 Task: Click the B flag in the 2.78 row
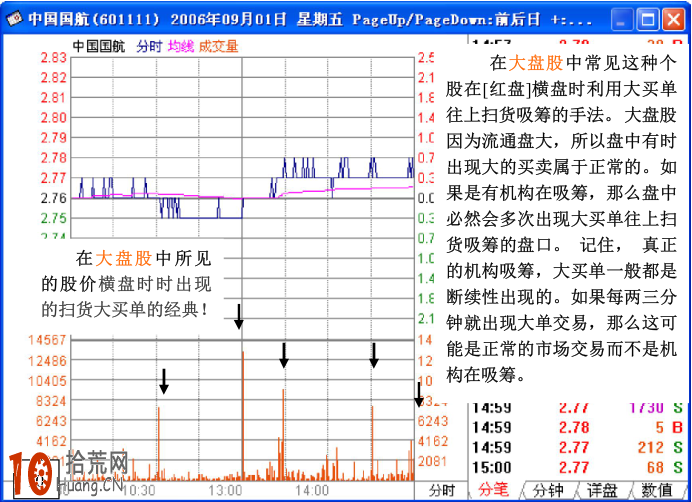(x=677, y=427)
